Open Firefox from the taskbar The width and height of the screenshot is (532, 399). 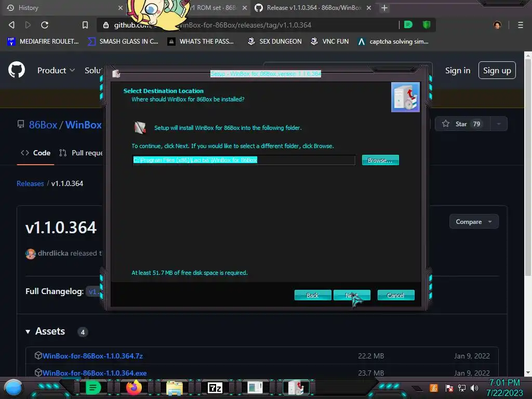[x=134, y=388]
